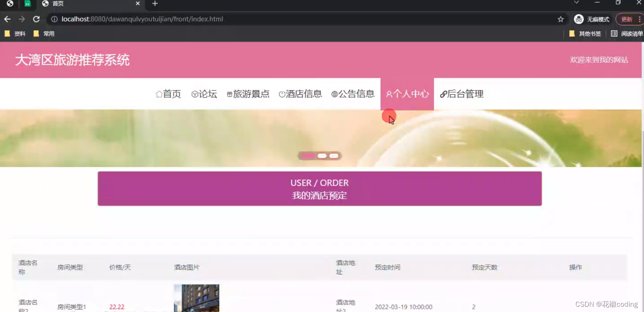This screenshot has width=644, height=312.
Task: Open the 个人中心 navigation item
Action: tap(407, 94)
